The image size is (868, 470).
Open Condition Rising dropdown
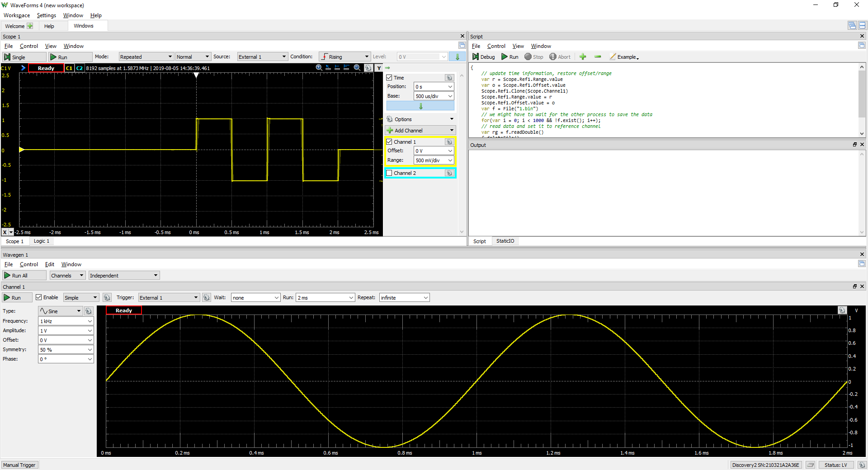(344, 57)
